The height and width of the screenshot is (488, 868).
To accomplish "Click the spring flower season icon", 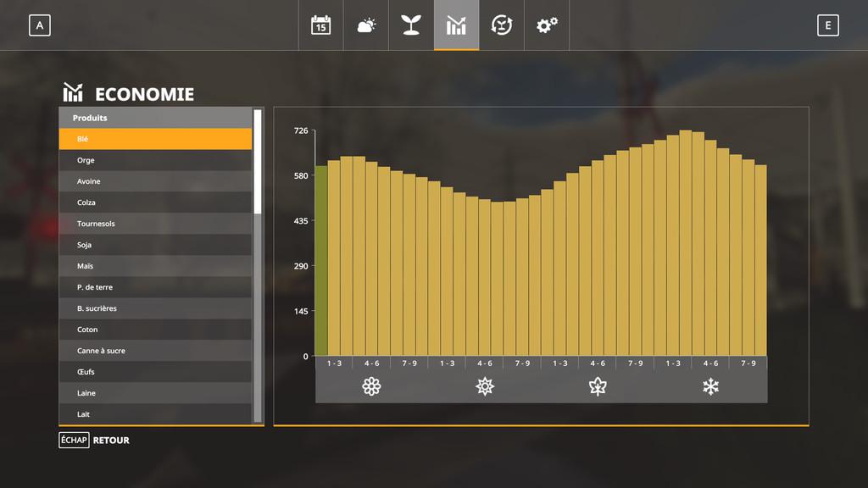I will (371, 387).
